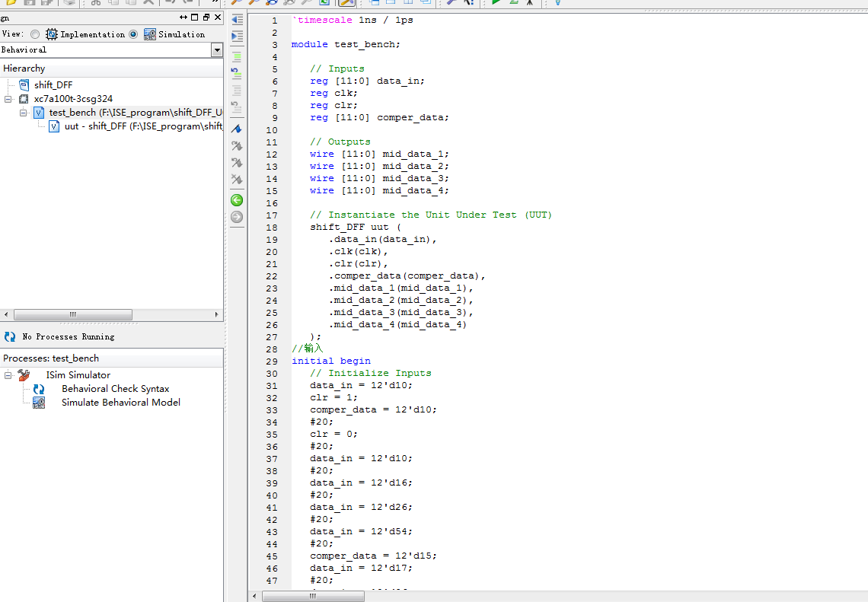The height and width of the screenshot is (602, 868).
Task: Click the increase indent icon in editor toolbar
Action: pyautogui.click(x=237, y=37)
